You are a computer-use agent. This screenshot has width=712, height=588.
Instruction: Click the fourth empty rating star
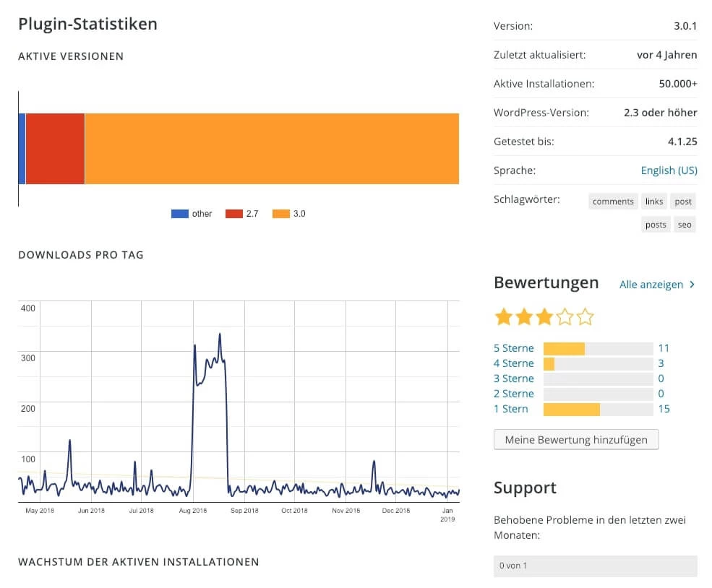point(565,317)
